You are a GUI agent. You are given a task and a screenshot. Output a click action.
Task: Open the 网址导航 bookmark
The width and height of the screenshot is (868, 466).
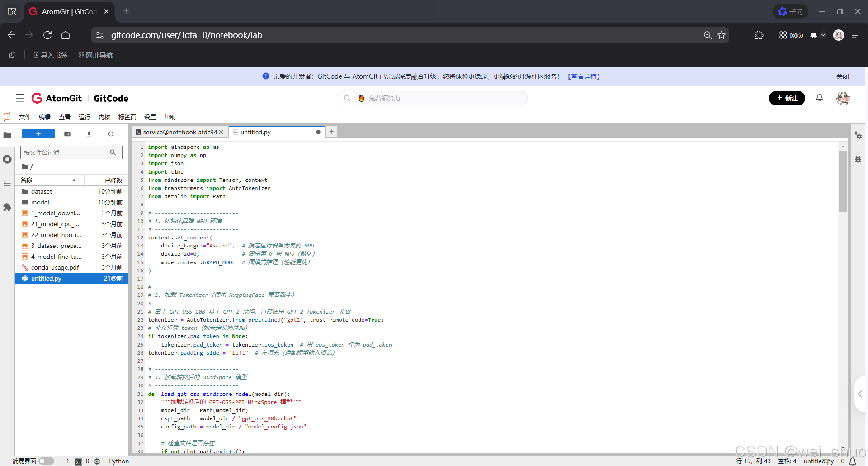96,55
